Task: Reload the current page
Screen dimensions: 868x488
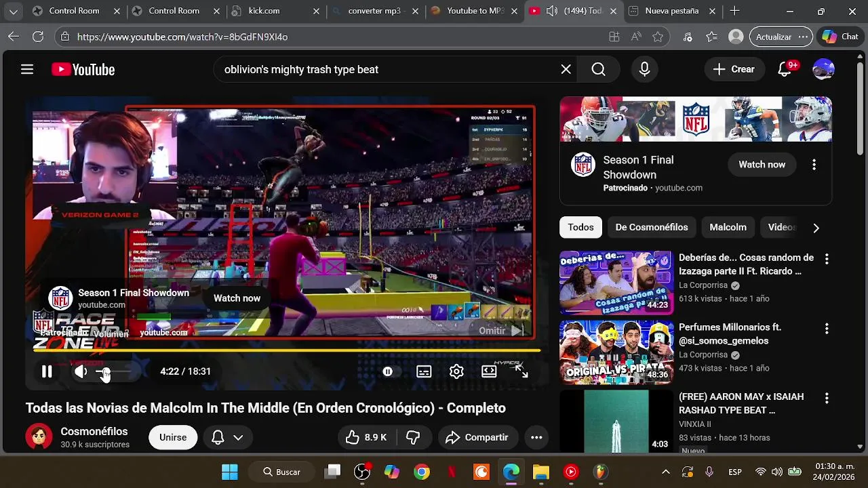Action: 38,37
